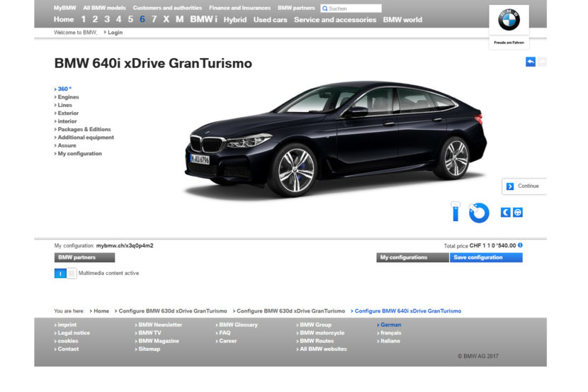The width and height of the screenshot is (588, 392).
Task: Open Service and accessories nav item
Action: click(335, 20)
